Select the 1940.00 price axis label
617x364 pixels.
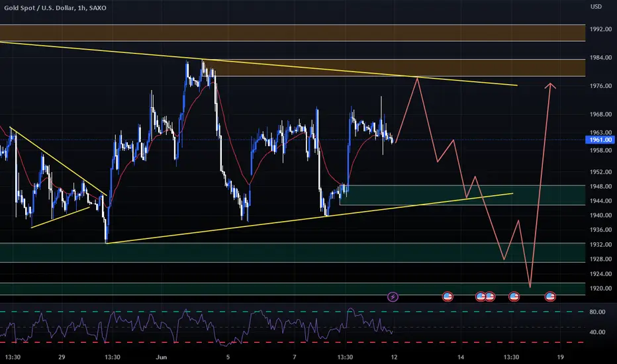point(600,215)
